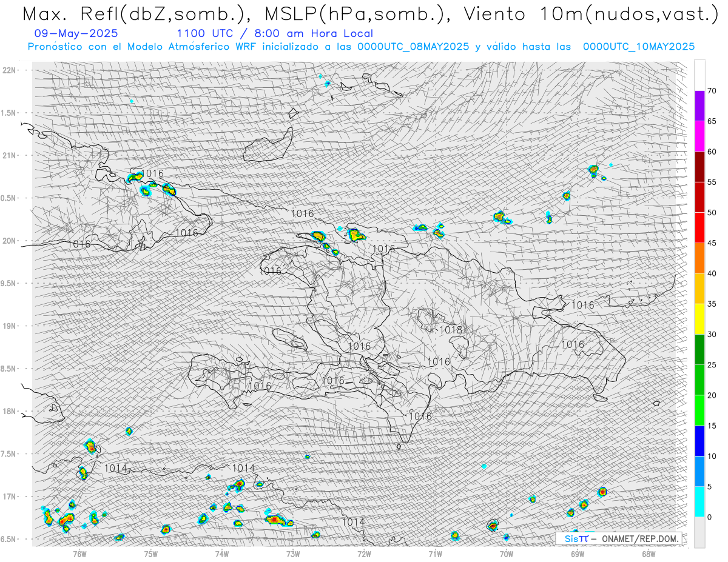This screenshot has width=728, height=562.
Task: Click the '6.5N' latitude label
Action: point(8,539)
